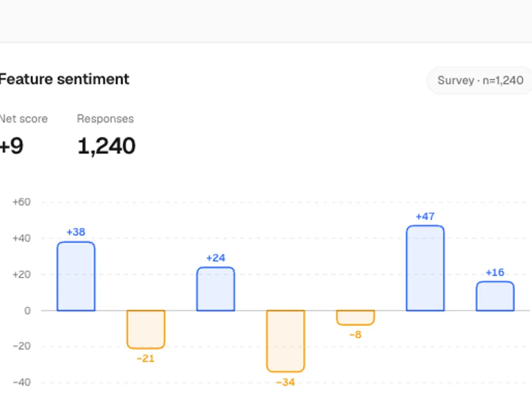Select the +16 blue bar
The width and height of the screenshot is (532, 399).
point(495,296)
